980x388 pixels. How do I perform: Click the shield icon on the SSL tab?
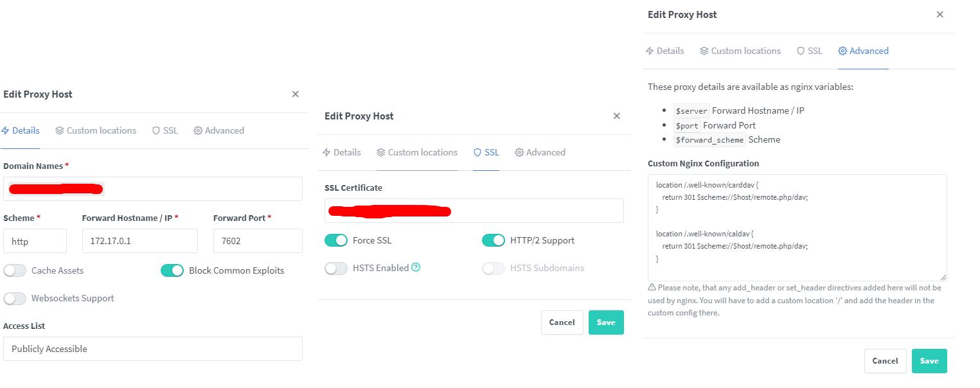[156, 130]
